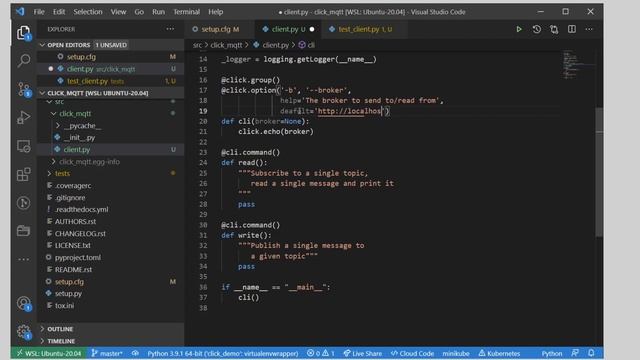
Task: Open Remote Explorer in activity bar
Action: pos(24,146)
